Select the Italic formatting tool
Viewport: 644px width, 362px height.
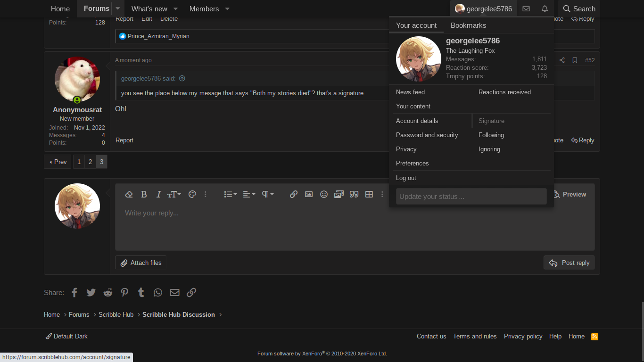click(x=158, y=194)
